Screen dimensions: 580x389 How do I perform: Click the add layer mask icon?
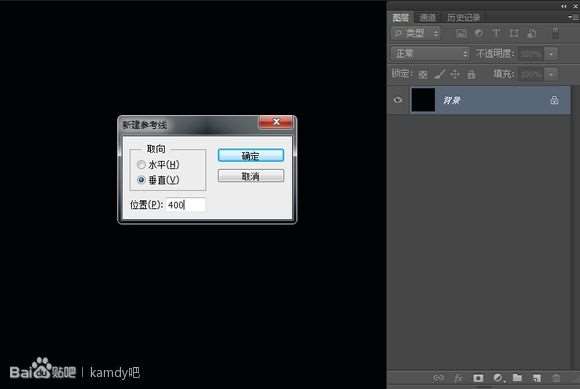coord(478,378)
